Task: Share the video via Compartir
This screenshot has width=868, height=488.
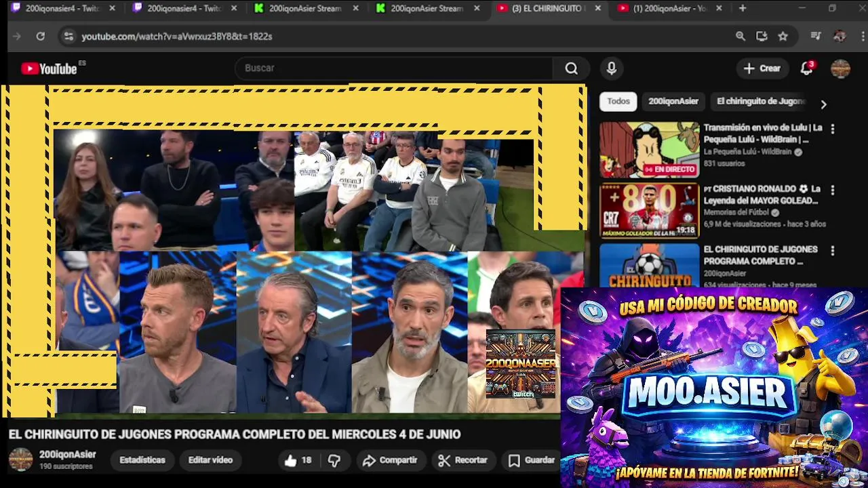Action: coord(390,460)
